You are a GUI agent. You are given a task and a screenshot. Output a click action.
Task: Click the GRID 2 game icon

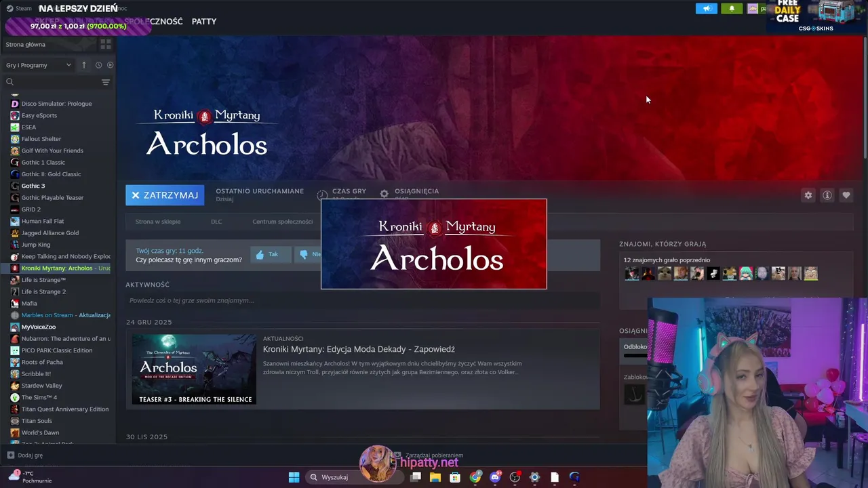(15, 209)
